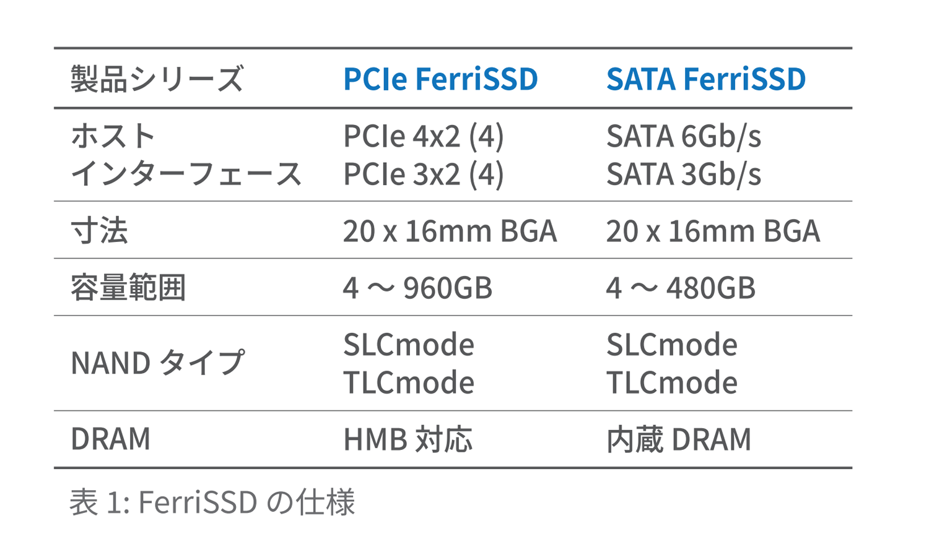929x560 pixels.
Task: Click the 表 1: FerriSSD の仕様 caption
Action: click(212, 502)
